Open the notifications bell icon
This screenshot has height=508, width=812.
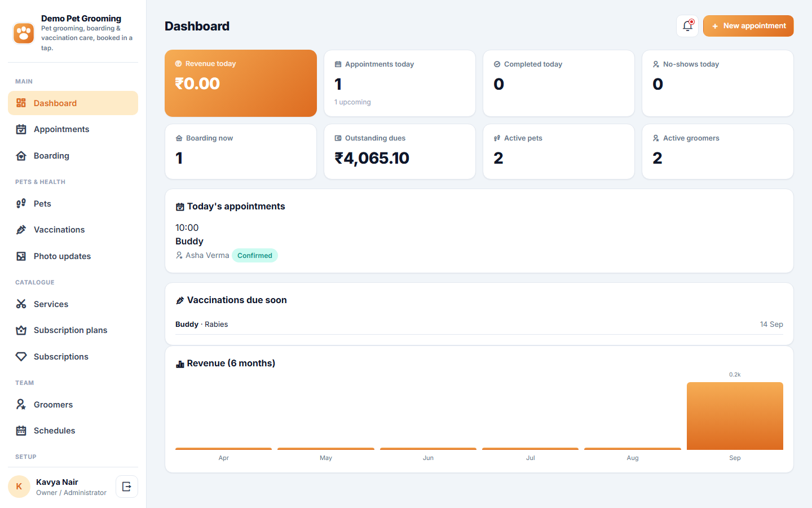point(687,26)
